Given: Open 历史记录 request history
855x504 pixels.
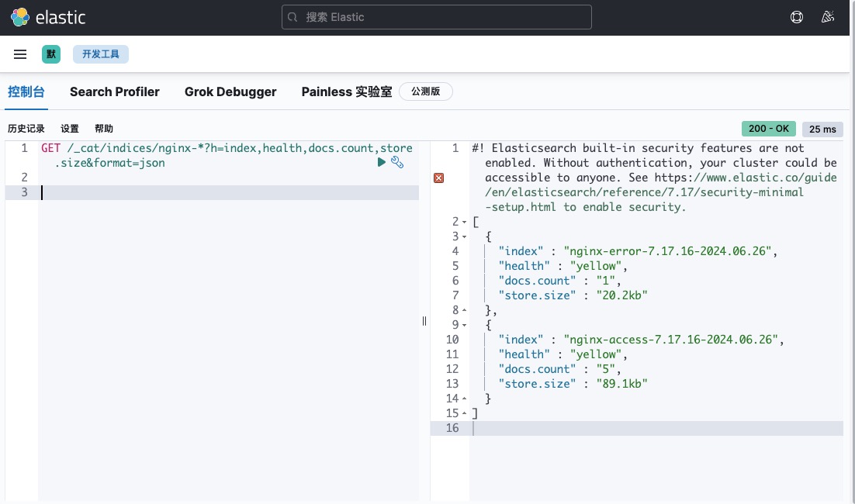Looking at the screenshot, I should point(26,129).
